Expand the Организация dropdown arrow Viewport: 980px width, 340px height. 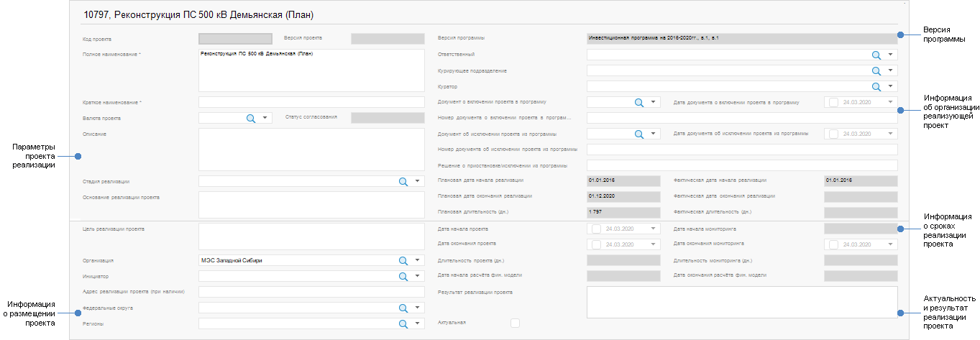(417, 260)
